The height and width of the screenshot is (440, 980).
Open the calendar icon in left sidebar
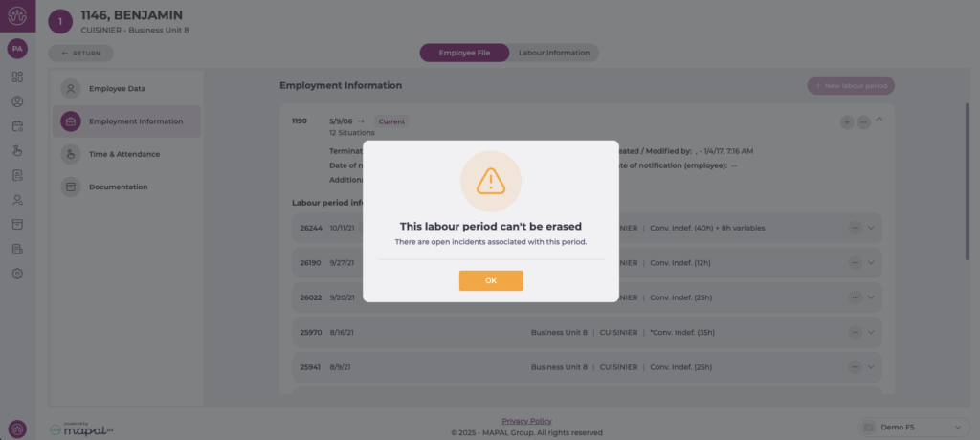coord(17,125)
